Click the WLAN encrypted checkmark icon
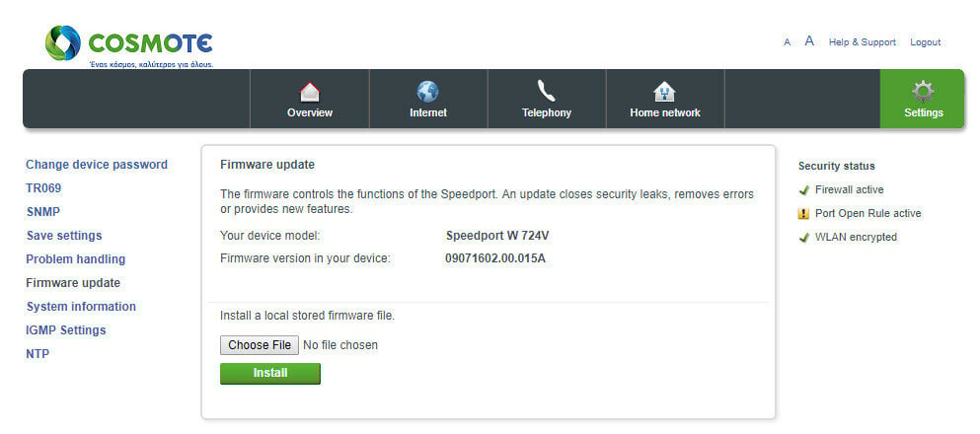Viewport: 980px width, 434px height. [803, 238]
